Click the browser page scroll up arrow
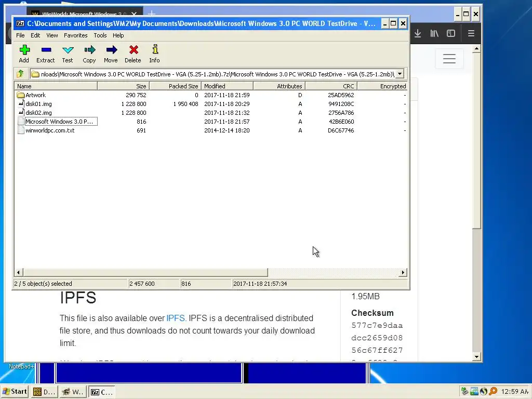Viewport: 532px width, 399px height. [x=477, y=49]
